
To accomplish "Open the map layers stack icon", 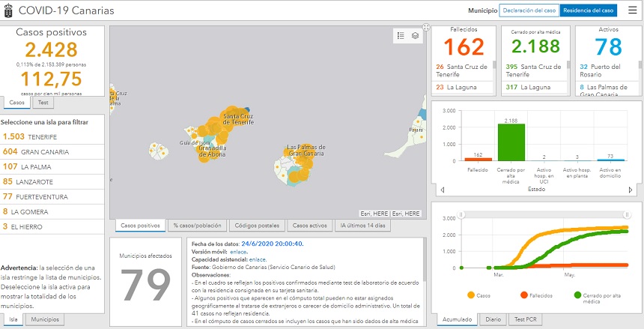I will [x=415, y=35].
